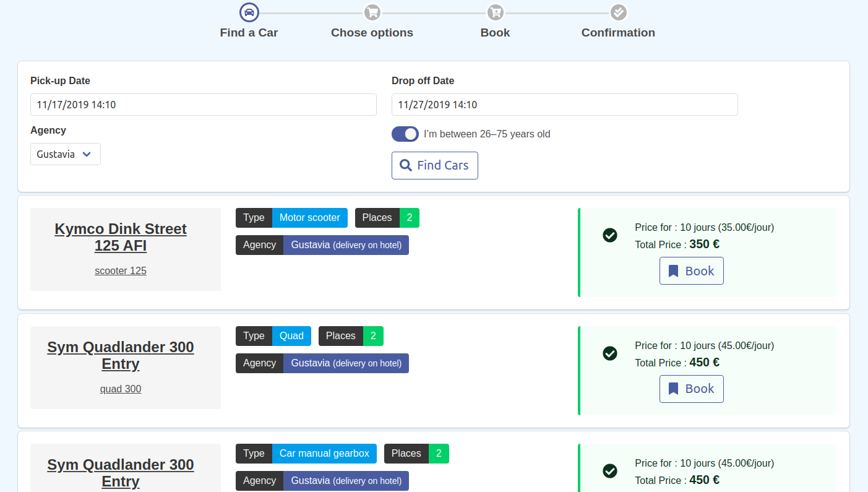Open the Pick-up Date picker field
Screen dimensions: 868x492
point(203,105)
